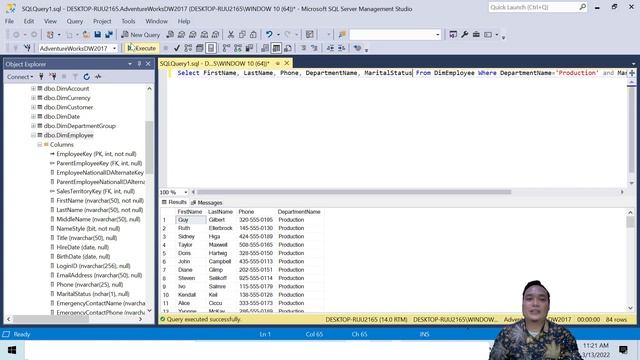
Task: Click the Query Options icon
Action: point(200,48)
